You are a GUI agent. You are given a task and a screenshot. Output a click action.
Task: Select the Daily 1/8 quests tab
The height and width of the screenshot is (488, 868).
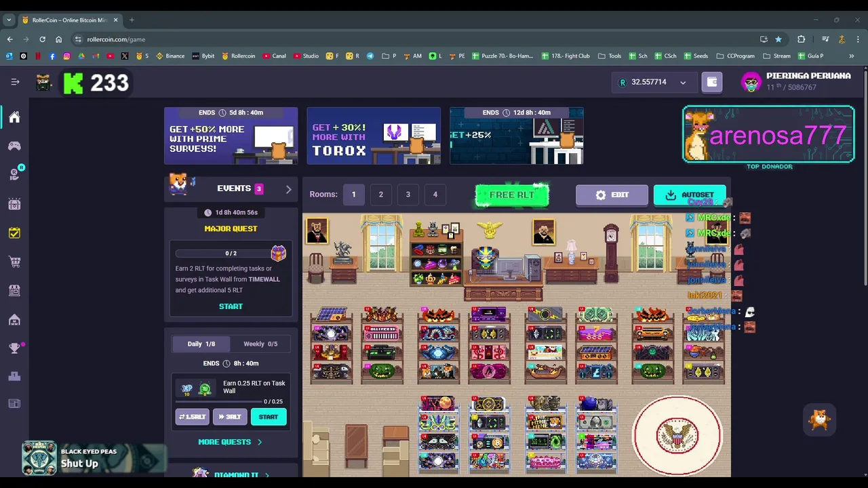coord(201,344)
